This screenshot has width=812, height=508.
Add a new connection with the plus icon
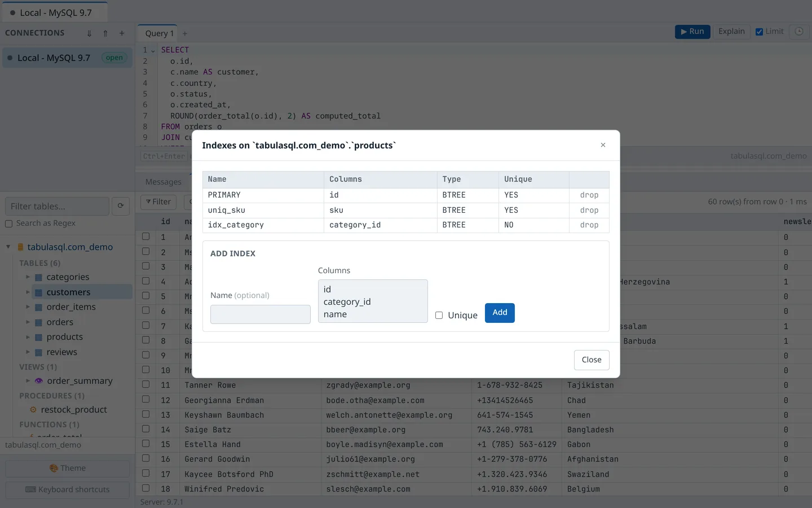pyautogui.click(x=122, y=33)
